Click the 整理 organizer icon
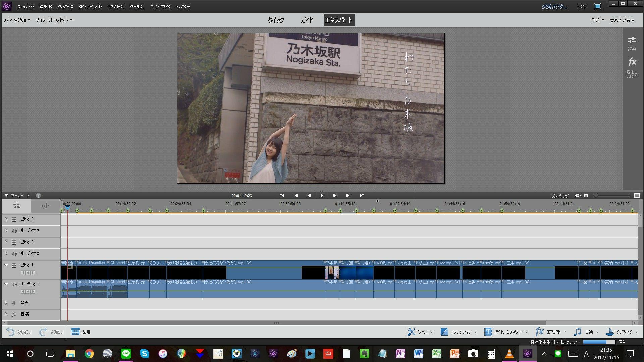The width and height of the screenshot is (644, 362). [x=75, y=332]
